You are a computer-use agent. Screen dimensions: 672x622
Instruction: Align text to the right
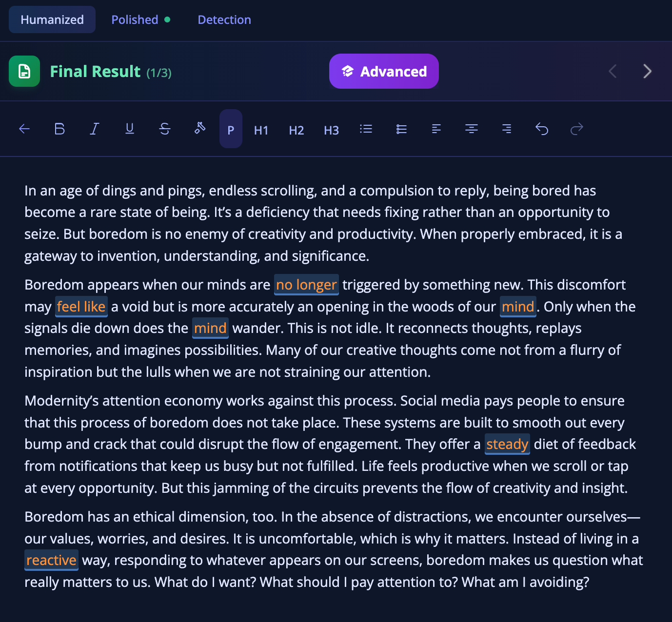(507, 129)
